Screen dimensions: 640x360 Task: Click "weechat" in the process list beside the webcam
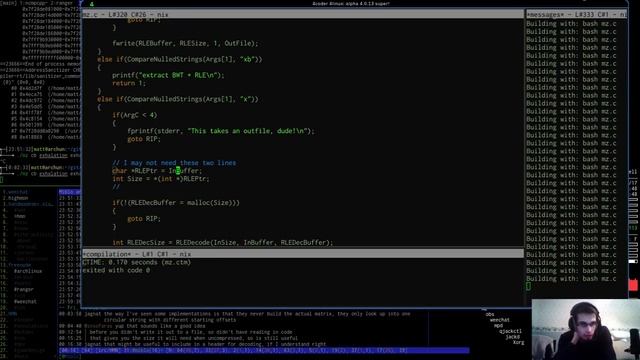point(500,320)
